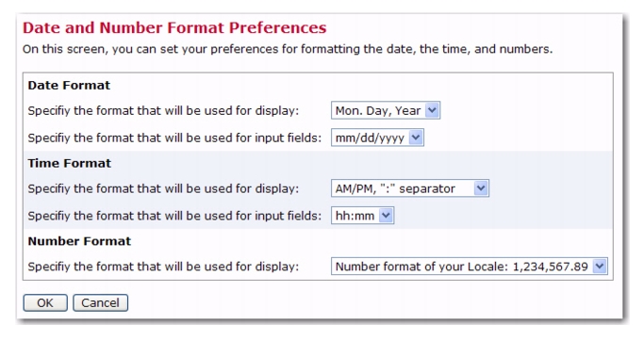The width and height of the screenshot is (644, 341).
Task: Open the Number format of your Locale dropdown
Action: point(470,267)
